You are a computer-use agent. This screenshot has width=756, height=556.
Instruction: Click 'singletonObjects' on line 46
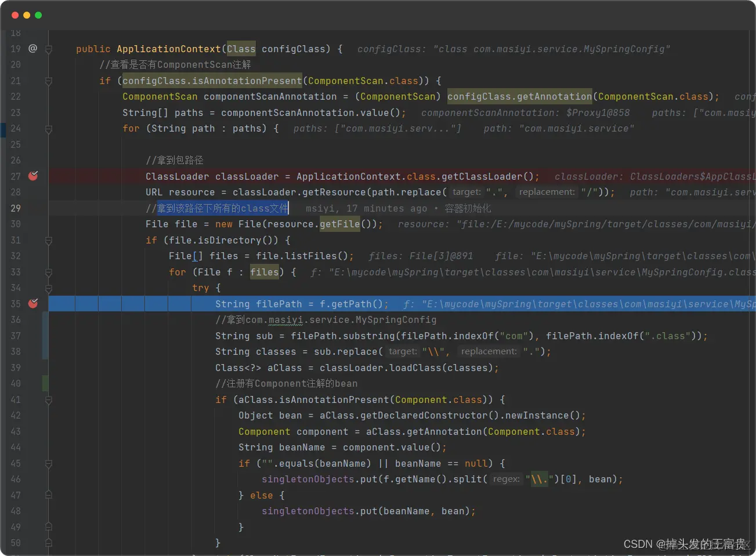point(308,479)
